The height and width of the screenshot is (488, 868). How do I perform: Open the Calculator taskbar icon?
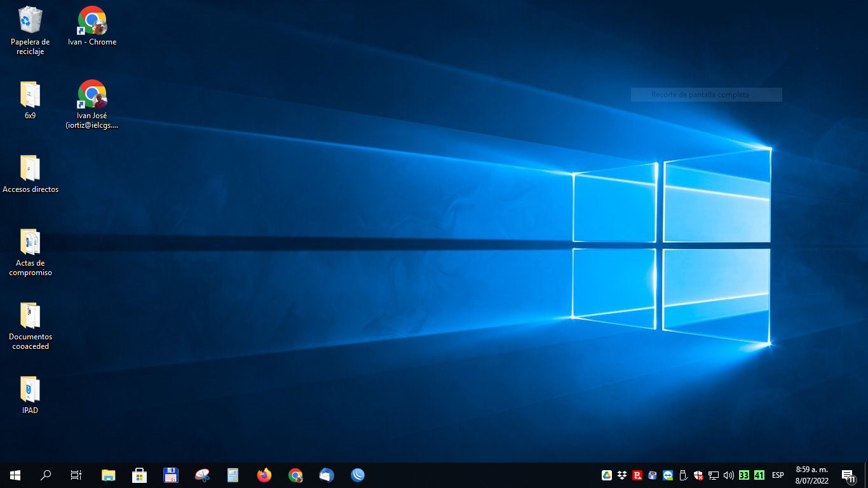pos(233,475)
